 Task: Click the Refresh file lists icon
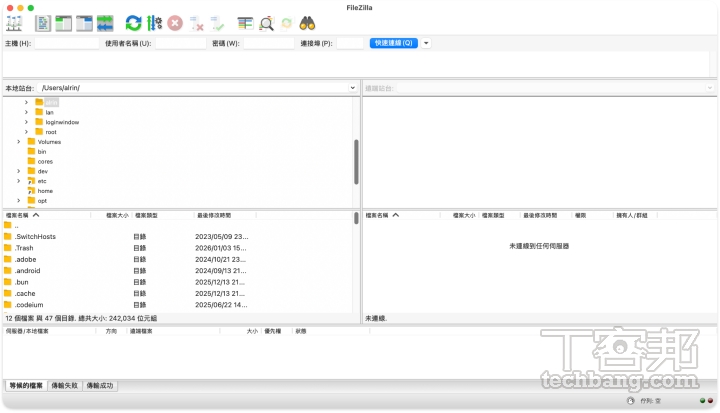click(x=133, y=22)
